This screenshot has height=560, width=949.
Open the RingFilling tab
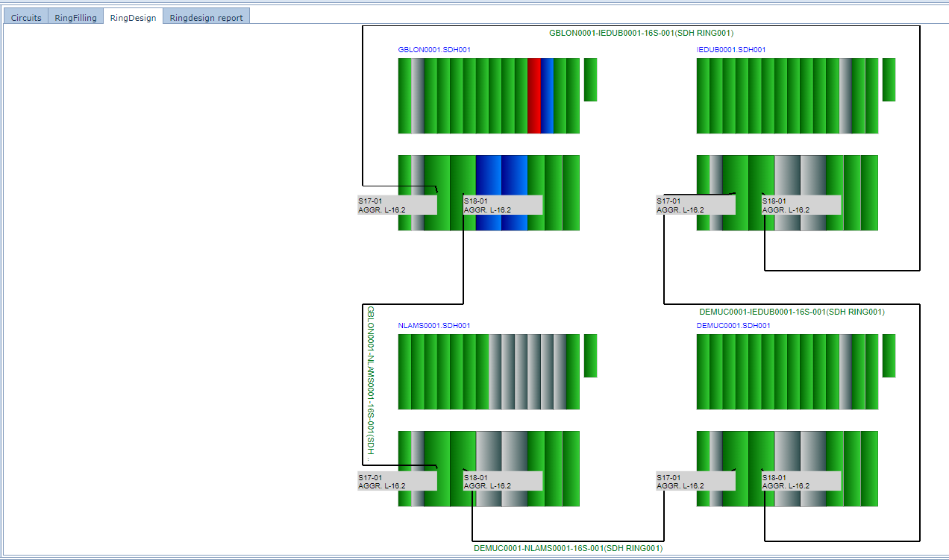tap(75, 17)
